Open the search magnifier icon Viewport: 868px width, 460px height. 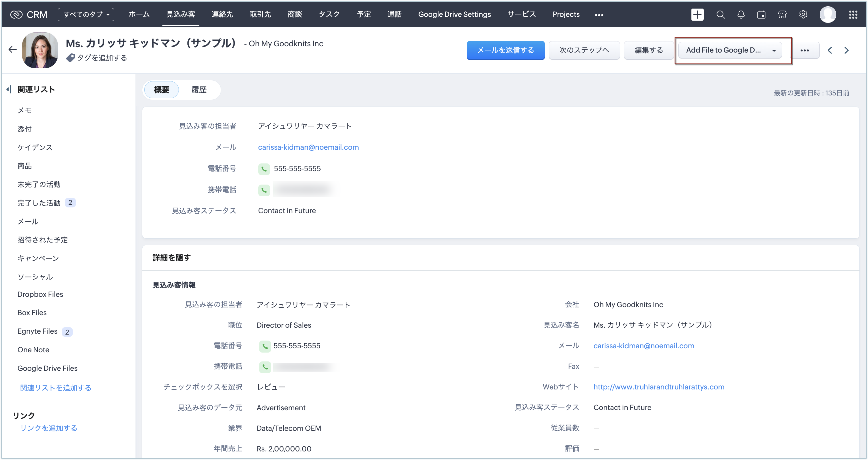tap(720, 15)
